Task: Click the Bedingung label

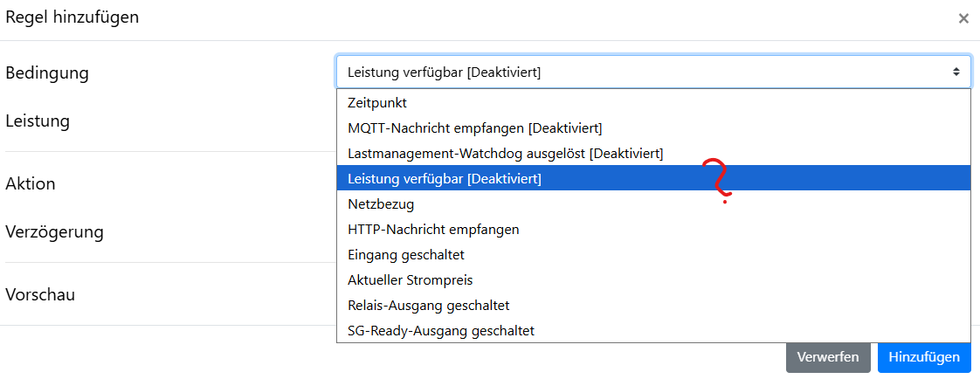Action: click(47, 72)
